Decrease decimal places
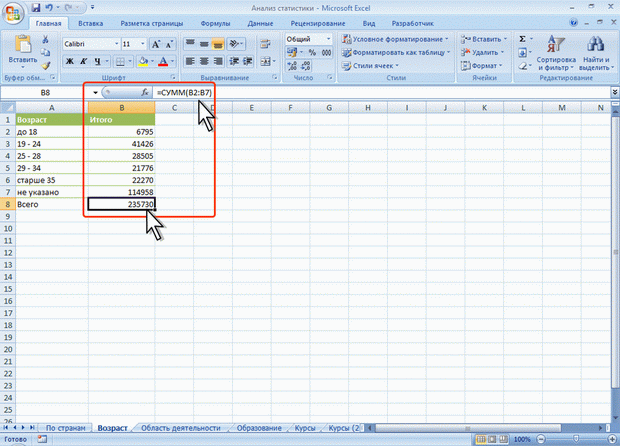The width and height of the screenshot is (620, 446). point(306,66)
